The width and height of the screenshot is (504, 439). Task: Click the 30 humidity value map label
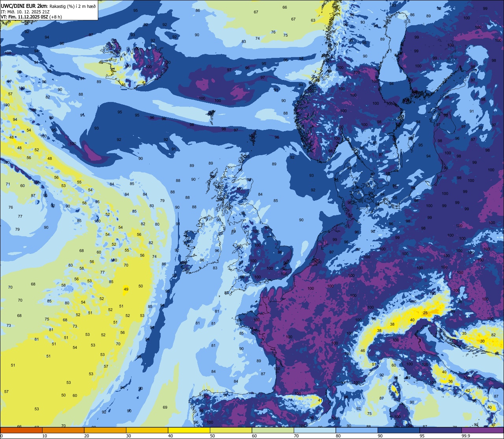coord(483,341)
